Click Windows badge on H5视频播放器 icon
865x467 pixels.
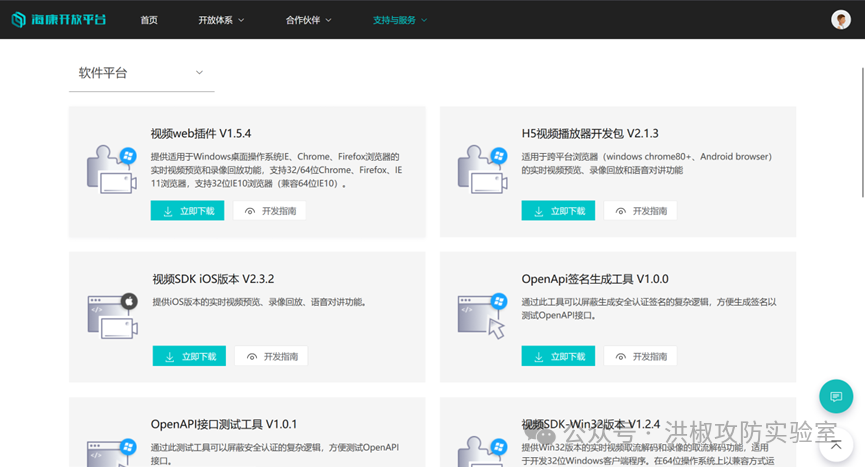coord(499,155)
